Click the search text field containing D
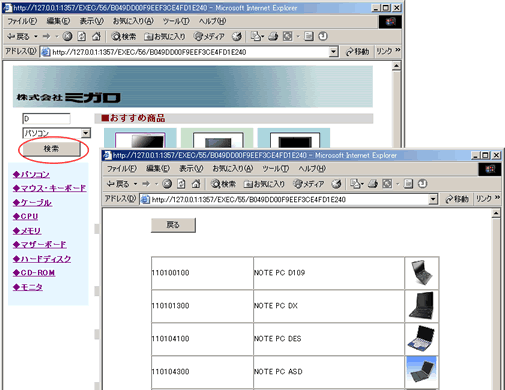Screen dimensions: 505x390 [x=46, y=118]
